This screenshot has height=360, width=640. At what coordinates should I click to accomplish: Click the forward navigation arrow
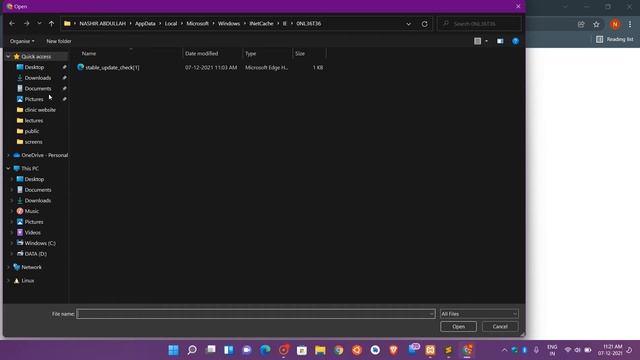point(27,24)
